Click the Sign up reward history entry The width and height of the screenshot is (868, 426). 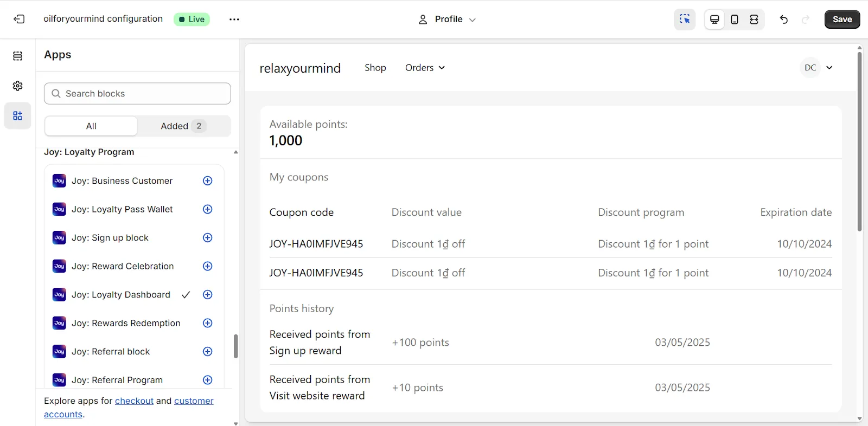click(x=320, y=343)
